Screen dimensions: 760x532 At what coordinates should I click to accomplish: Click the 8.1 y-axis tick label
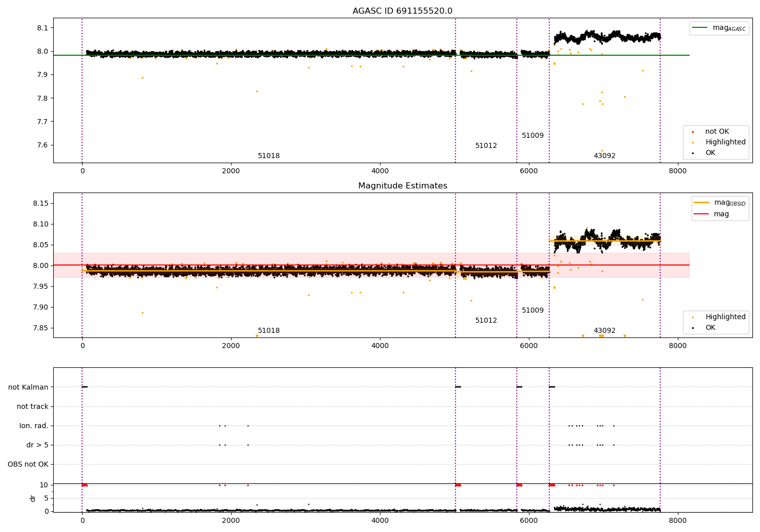(43, 28)
